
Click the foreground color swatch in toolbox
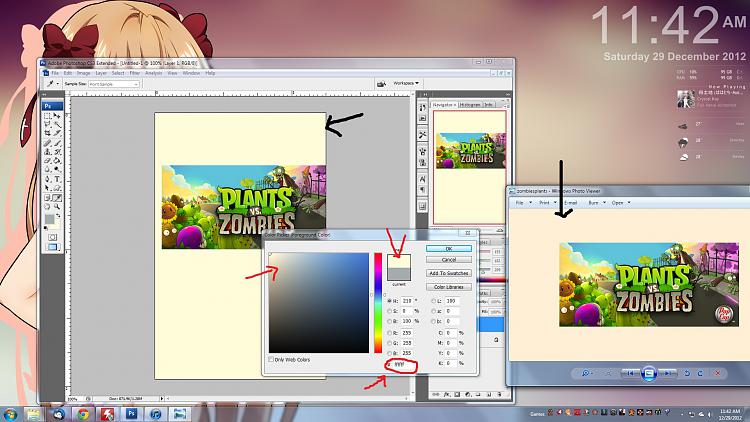49,220
